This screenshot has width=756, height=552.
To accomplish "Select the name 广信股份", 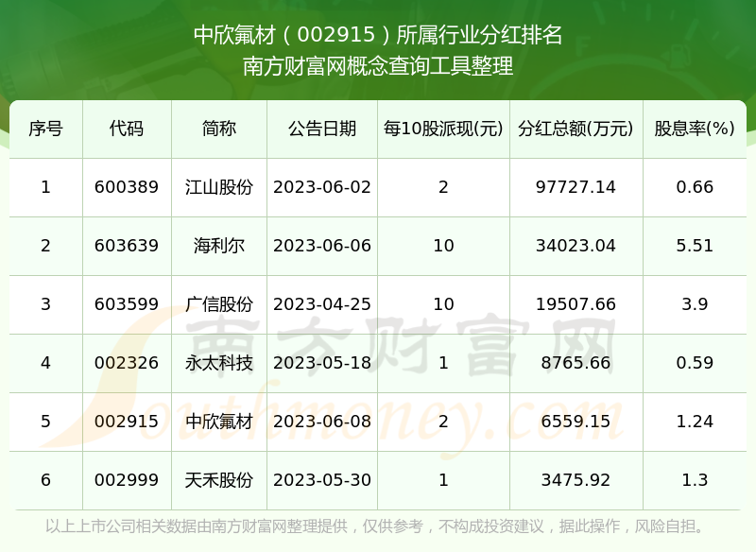I will [x=219, y=304].
